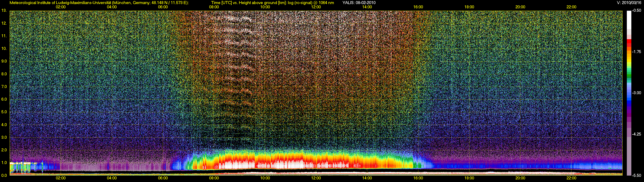Select the '9.0' height axis label
644x182 pixels.
click(4, 61)
